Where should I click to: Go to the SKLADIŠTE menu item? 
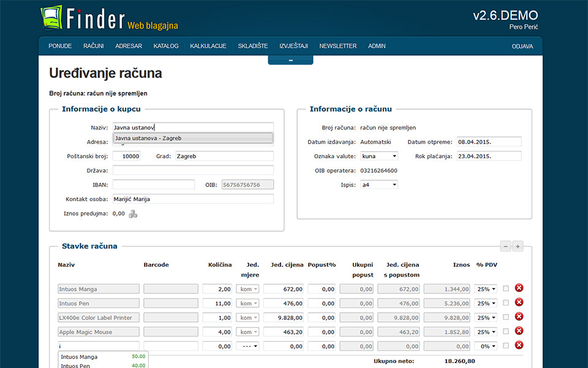(252, 46)
